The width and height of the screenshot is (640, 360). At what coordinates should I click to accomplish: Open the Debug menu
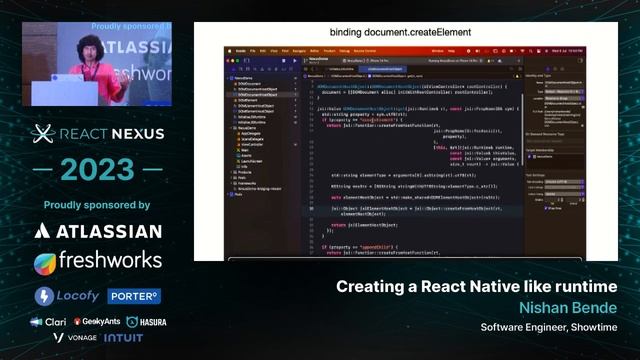pyautogui.click(x=344, y=51)
